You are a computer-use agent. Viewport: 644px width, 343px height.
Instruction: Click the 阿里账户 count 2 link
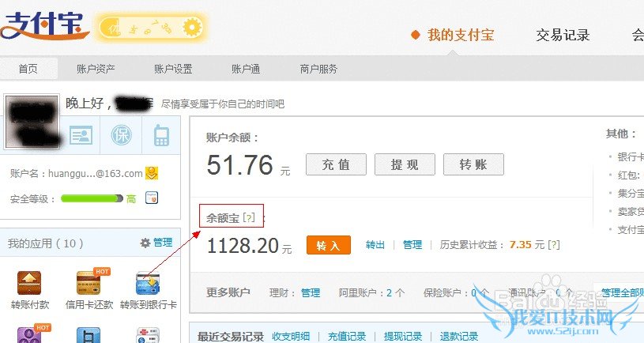389,292
